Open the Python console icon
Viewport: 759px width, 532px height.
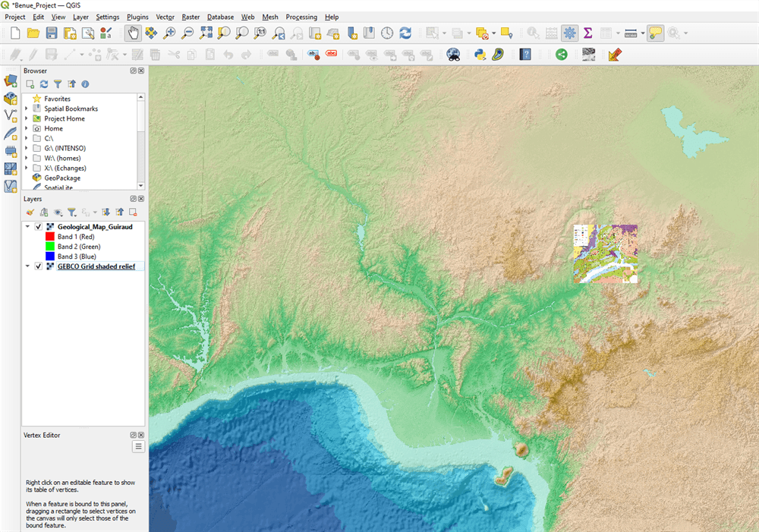click(480, 54)
